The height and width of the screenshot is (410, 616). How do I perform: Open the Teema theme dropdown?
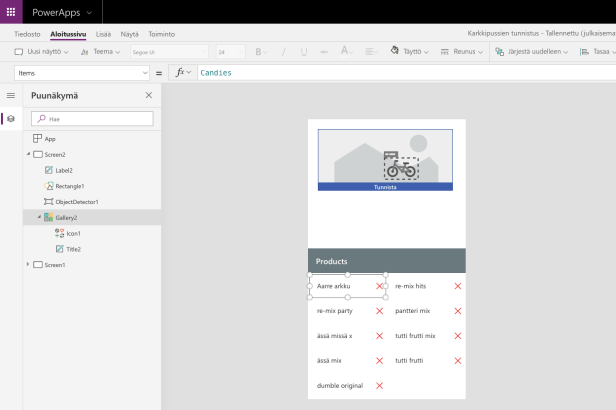click(102, 51)
